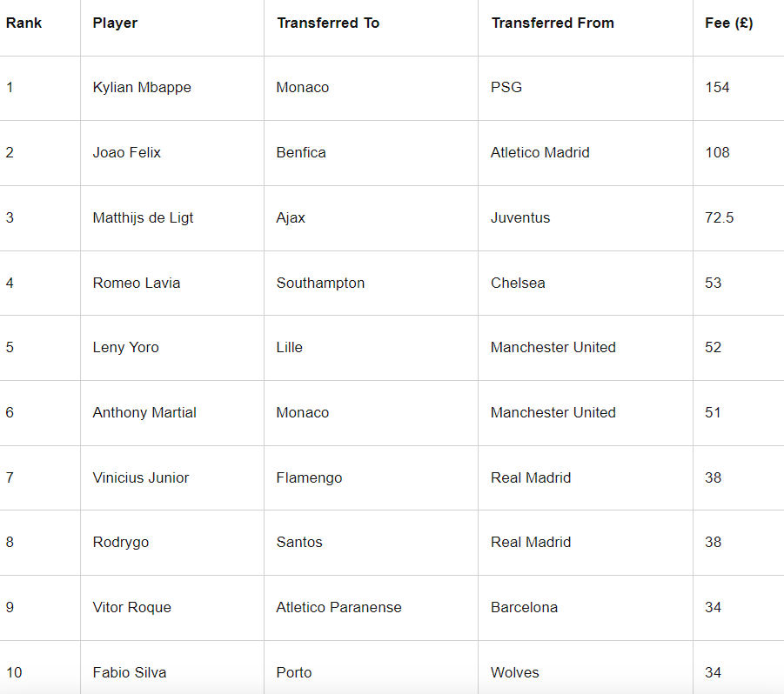784x694 pixels.
Task: Click the 72.5 fee value
Action: pyautogui.click(x=720, y=218)
